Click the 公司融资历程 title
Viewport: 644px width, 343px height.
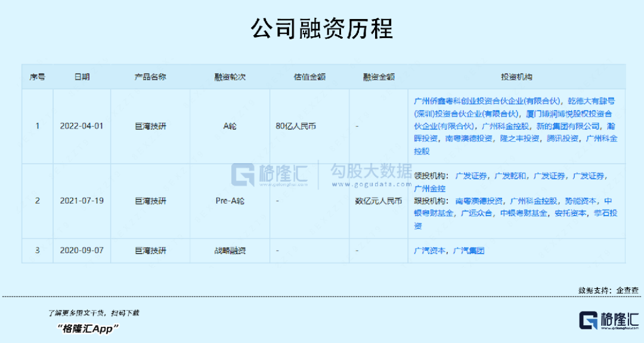[x=322, y=27]
